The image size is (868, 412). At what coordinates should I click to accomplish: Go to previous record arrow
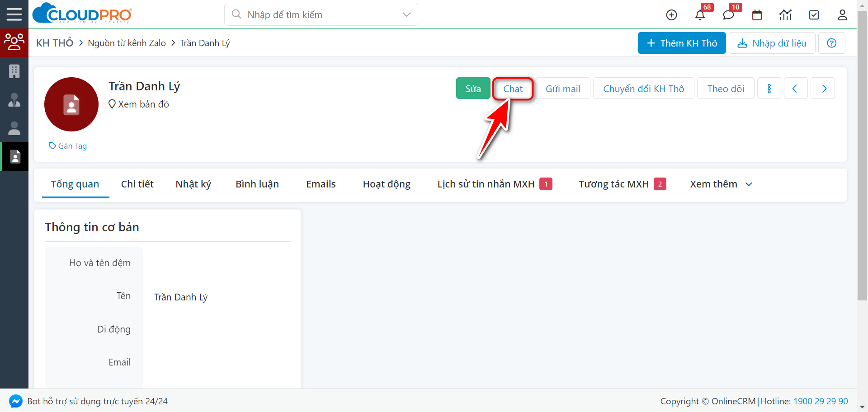tap(795, 89)
